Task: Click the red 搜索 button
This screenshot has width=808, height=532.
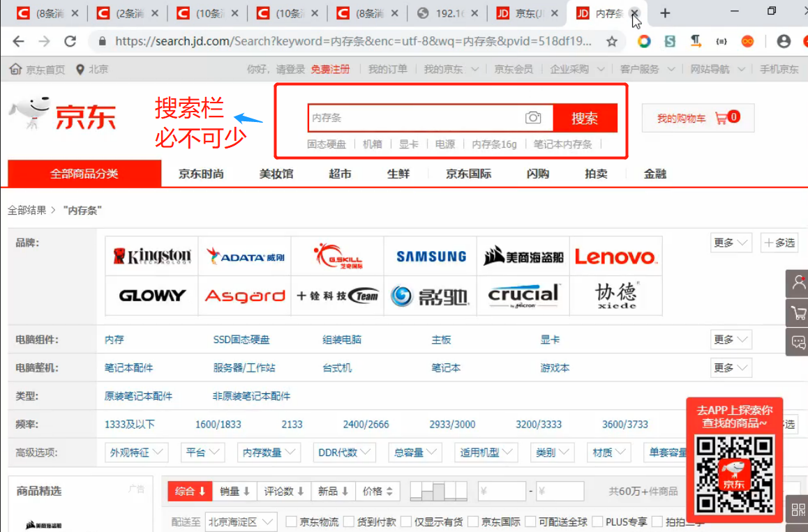Action: tap(585, 117)
